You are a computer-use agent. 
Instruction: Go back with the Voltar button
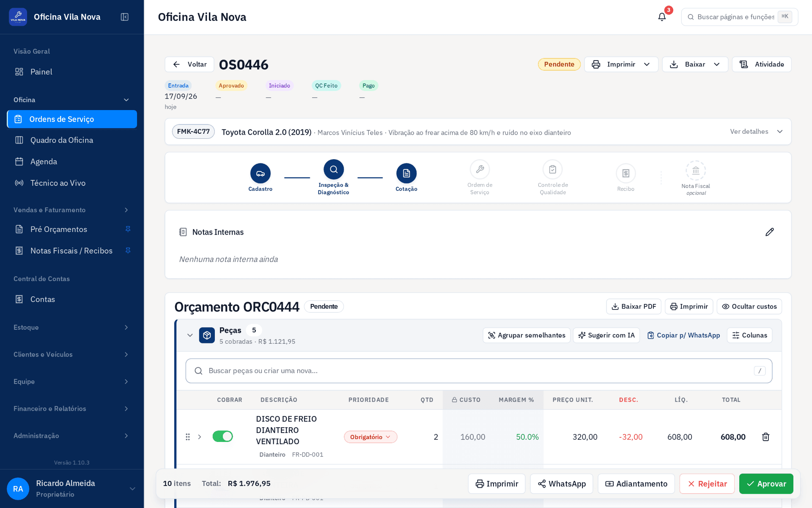[189, 64]
